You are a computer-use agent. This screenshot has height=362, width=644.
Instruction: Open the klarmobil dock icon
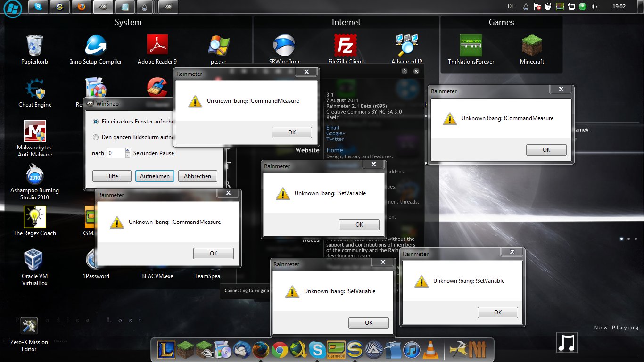(x=335, y=350)
